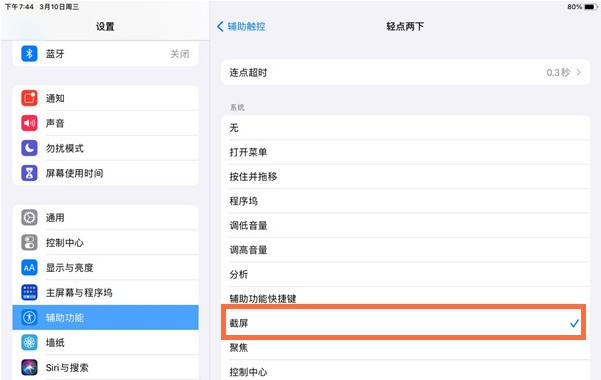Tap the battery indicator in status bar
The width and height of the screenshot is (601, 380).
(x=590, y=7)
